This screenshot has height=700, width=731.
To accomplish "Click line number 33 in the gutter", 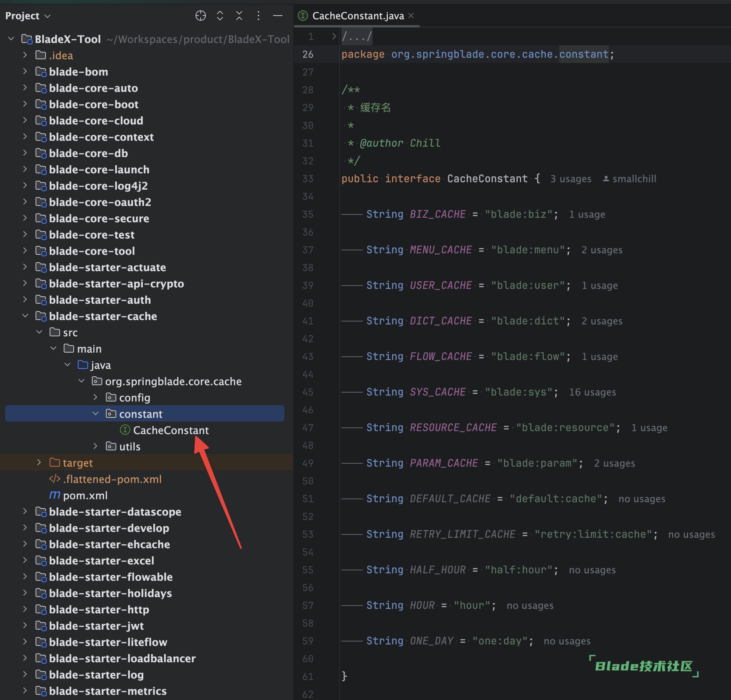I will coord(308,179).
